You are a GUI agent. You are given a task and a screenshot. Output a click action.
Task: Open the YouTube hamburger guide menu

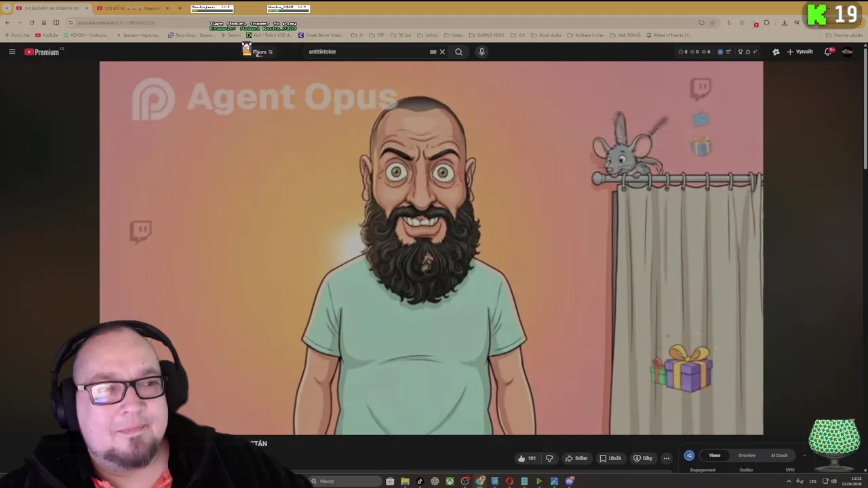[12, 52]
